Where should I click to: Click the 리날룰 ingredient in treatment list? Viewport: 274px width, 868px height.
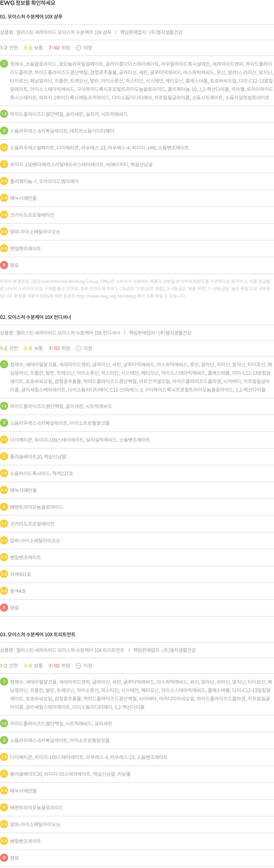coord(124,774)
